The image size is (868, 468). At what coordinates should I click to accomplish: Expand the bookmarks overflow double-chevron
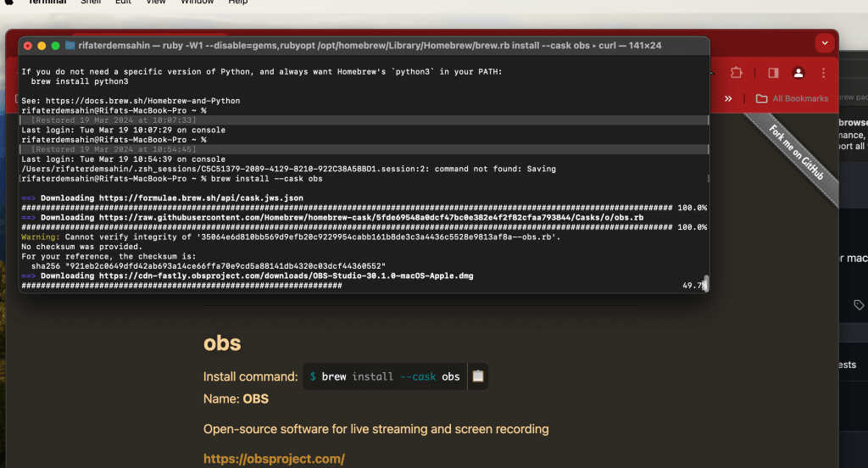coord(728,98)
